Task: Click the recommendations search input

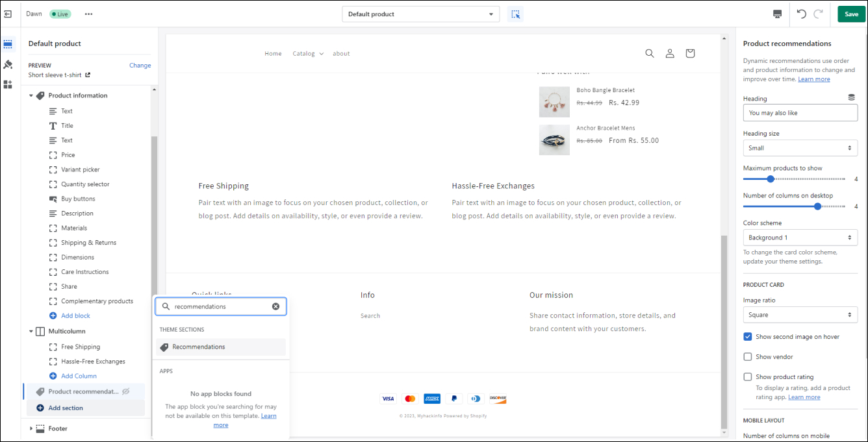Action: pos(221,306)
